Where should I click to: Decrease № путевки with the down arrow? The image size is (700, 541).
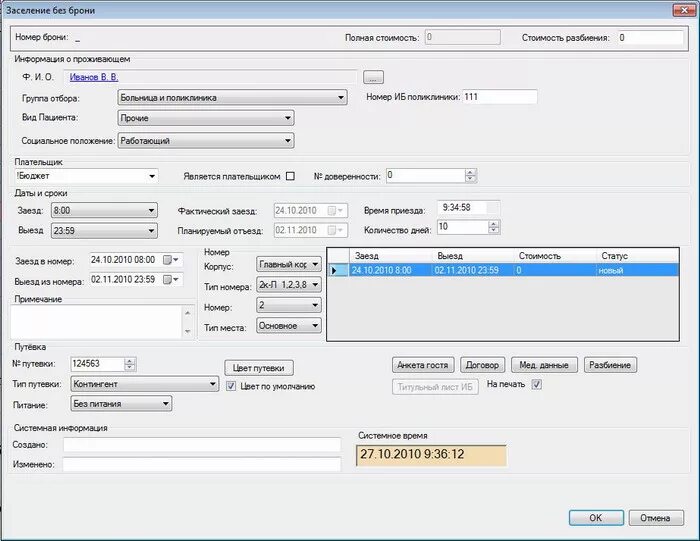130,367
